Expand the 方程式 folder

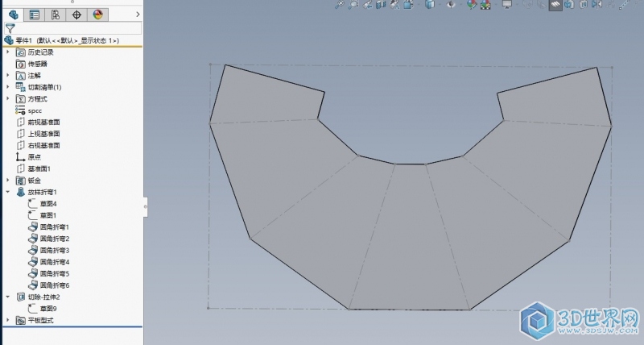[x=7, y=98]
